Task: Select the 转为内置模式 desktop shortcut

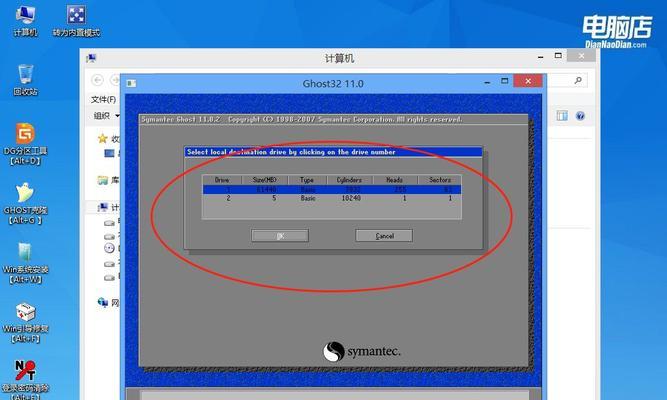Action: click(76, 20)
